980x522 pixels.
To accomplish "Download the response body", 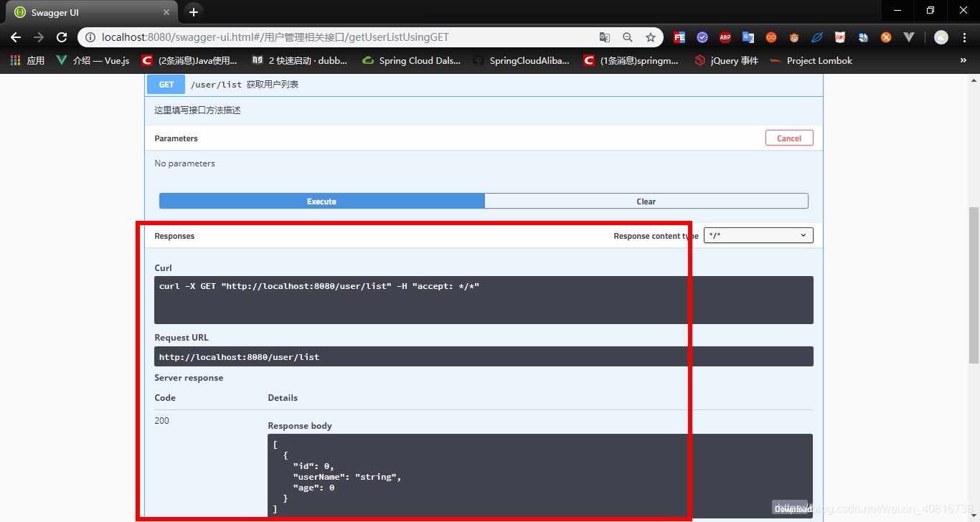I will (791, 508).
